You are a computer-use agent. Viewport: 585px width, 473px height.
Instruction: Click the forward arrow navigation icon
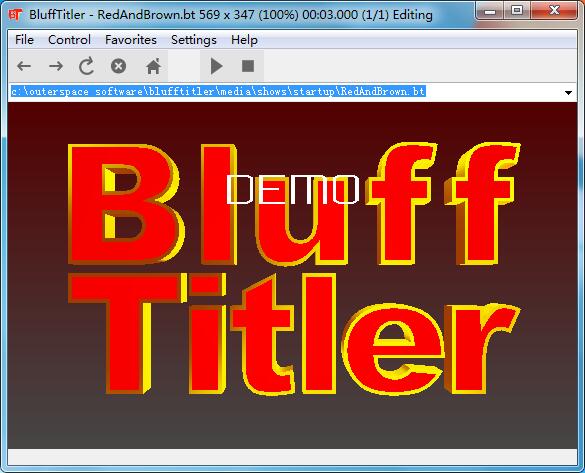[x=56, y=66]
